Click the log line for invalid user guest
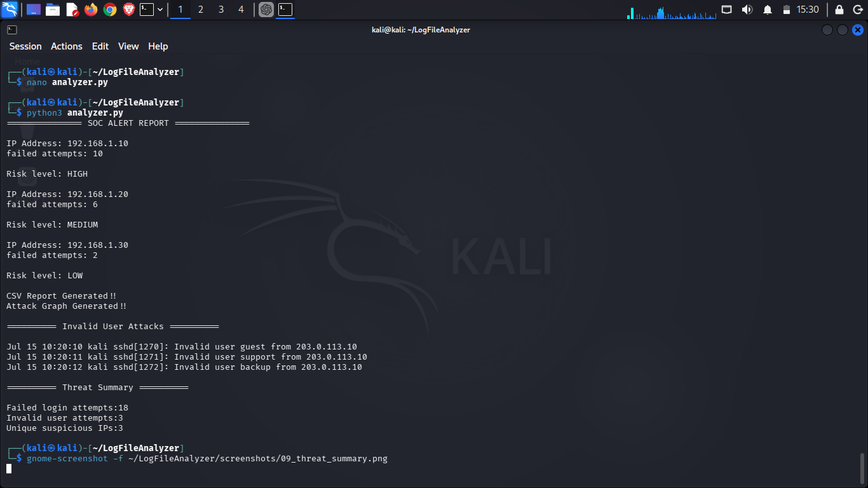Screen dimensions: 868x488 point(182,347)
